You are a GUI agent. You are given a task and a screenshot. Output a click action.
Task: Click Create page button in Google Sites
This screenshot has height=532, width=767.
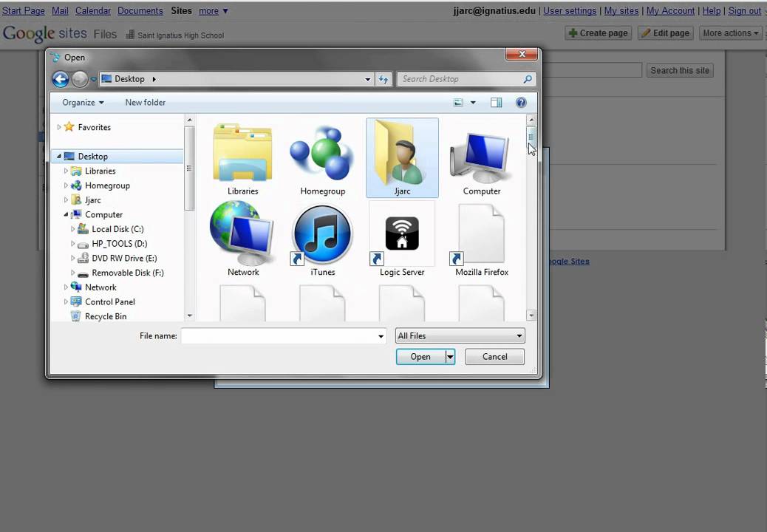[x=599, y=33]
